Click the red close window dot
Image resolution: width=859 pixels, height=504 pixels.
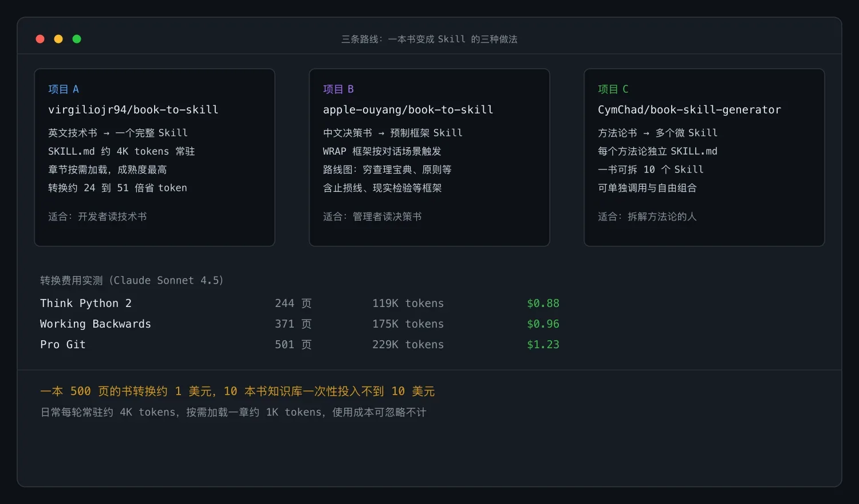[40, 39]
